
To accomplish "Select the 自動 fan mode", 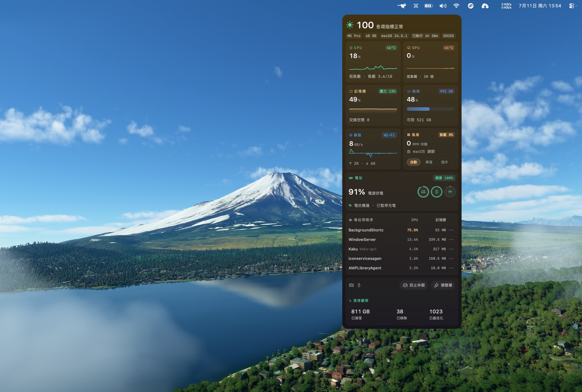I will pyautogui.click(x=414, y=162).
